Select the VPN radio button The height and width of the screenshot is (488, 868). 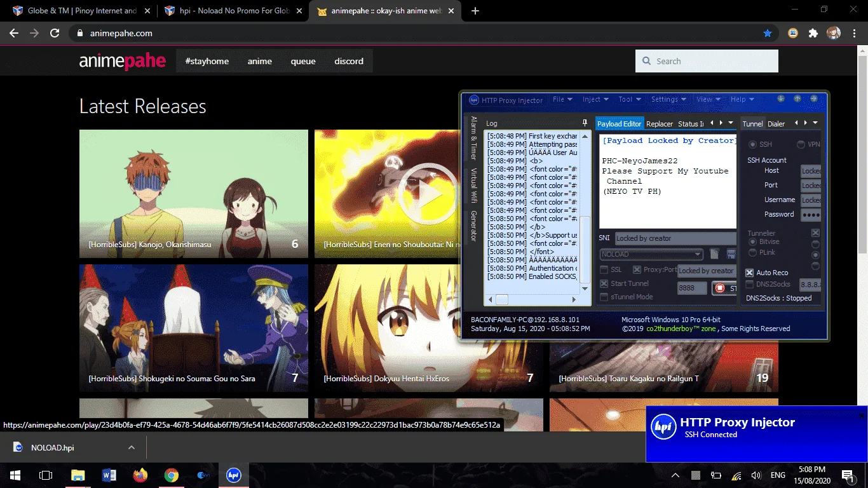801,145
